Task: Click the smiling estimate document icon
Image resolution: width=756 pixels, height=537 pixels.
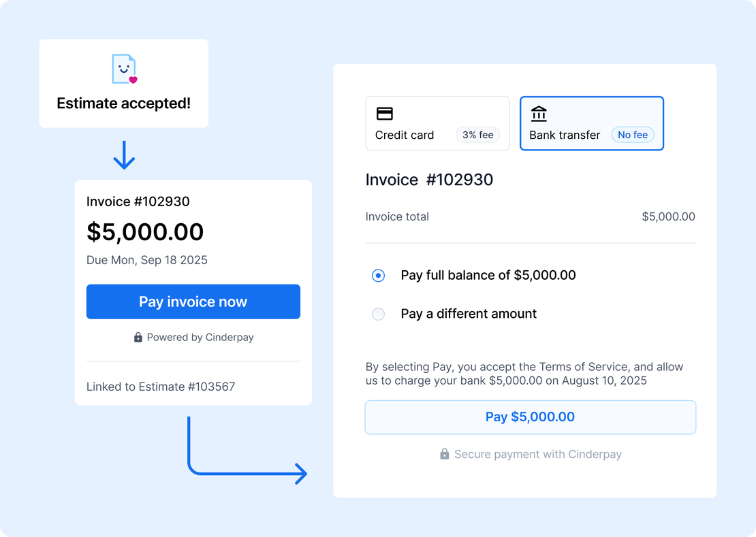Action: click(124, 69)
